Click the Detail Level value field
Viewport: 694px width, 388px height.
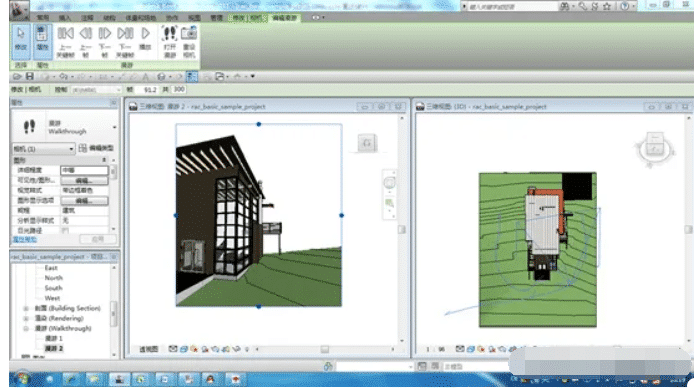click(84, 170)
